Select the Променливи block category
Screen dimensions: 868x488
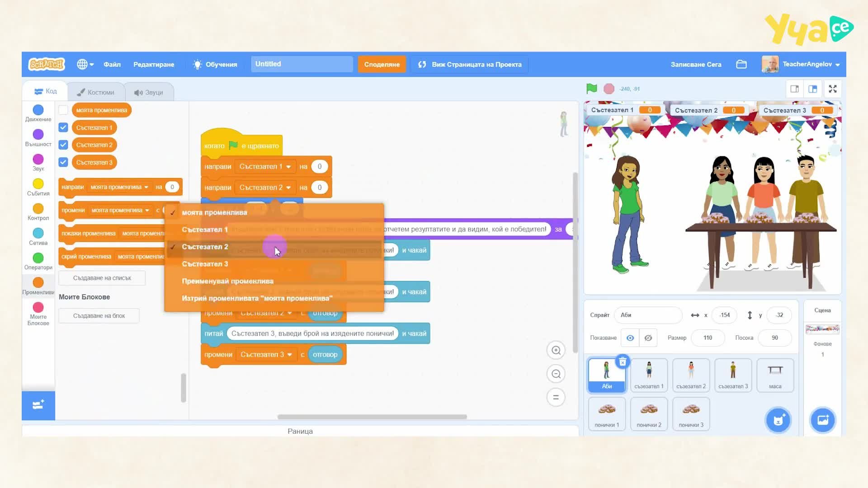(x=38, y=286)
